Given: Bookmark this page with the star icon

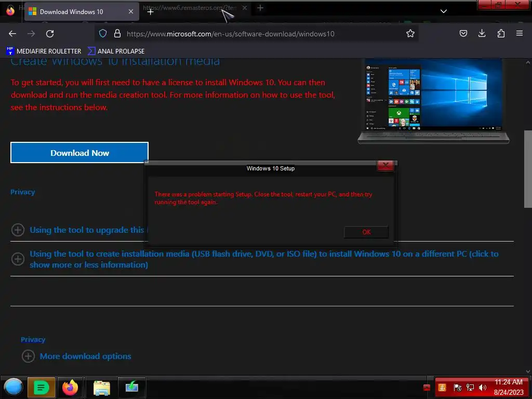Looking at the screenshot, I should (410, 33).
